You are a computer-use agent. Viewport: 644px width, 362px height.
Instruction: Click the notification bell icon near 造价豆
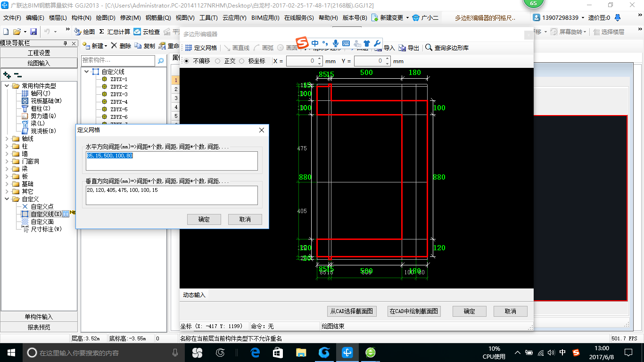click(618, 17)
